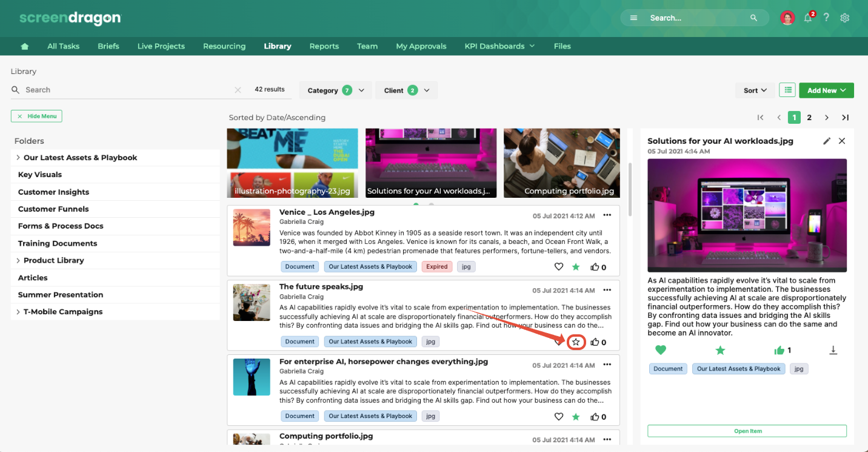Screen dimensions: 868x452
Task: Edit the item with pencil icon in detail panel
Action: click(827, 141)
